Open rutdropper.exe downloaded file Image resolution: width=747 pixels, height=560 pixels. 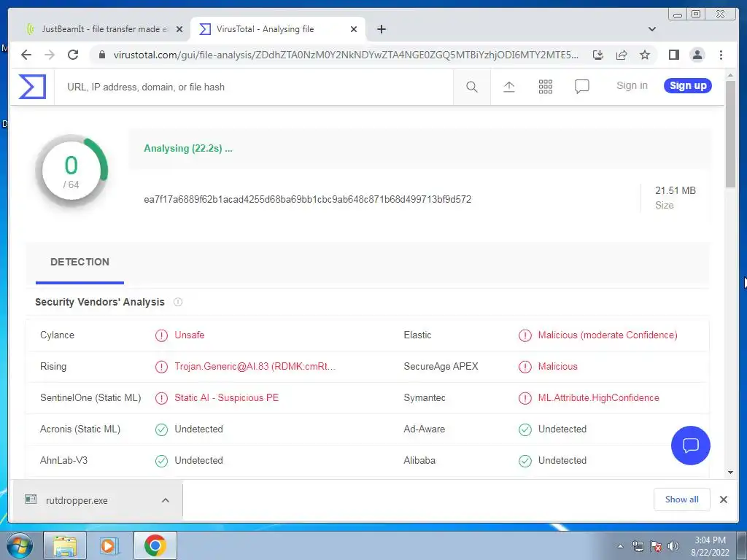[76, 500]
